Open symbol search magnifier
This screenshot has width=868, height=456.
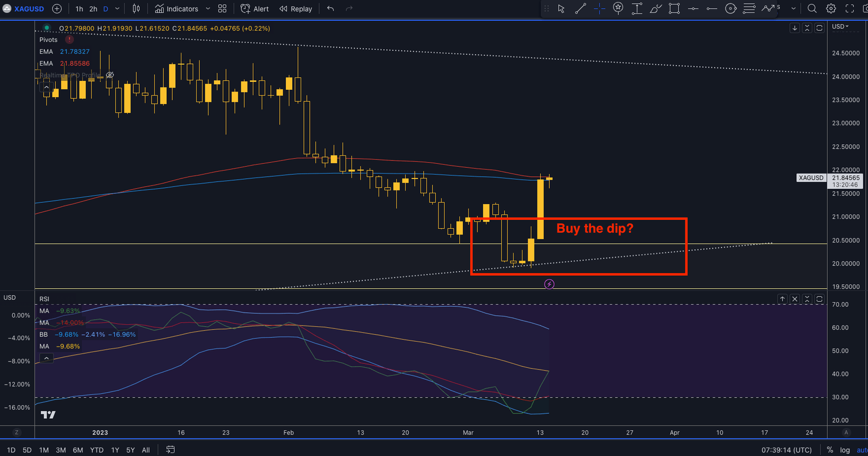tap(812, 8)
